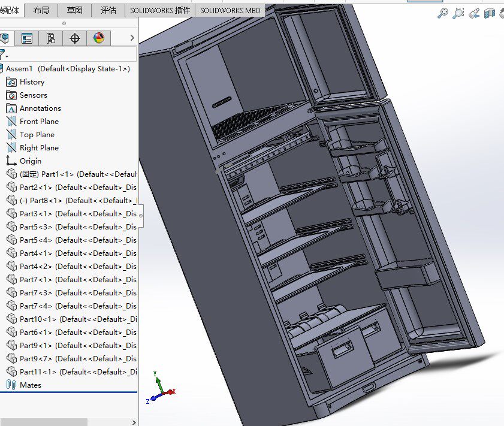
Task: Select the Zoom to Area tool
Action: [x=458, y=13]
